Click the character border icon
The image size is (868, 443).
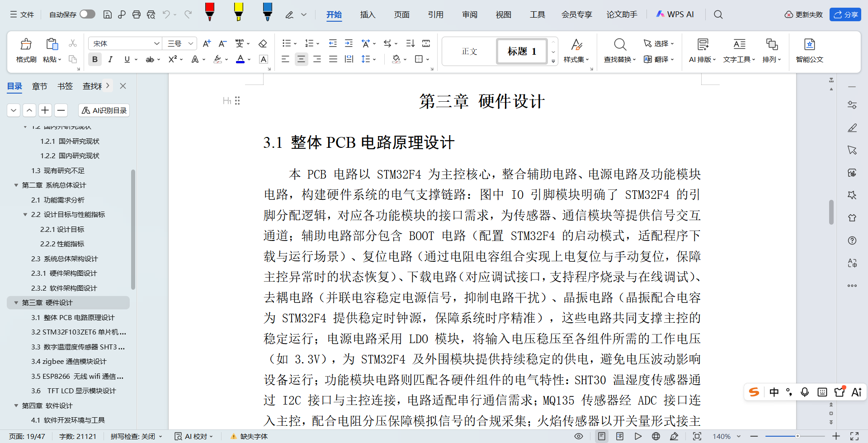(264, 59)
